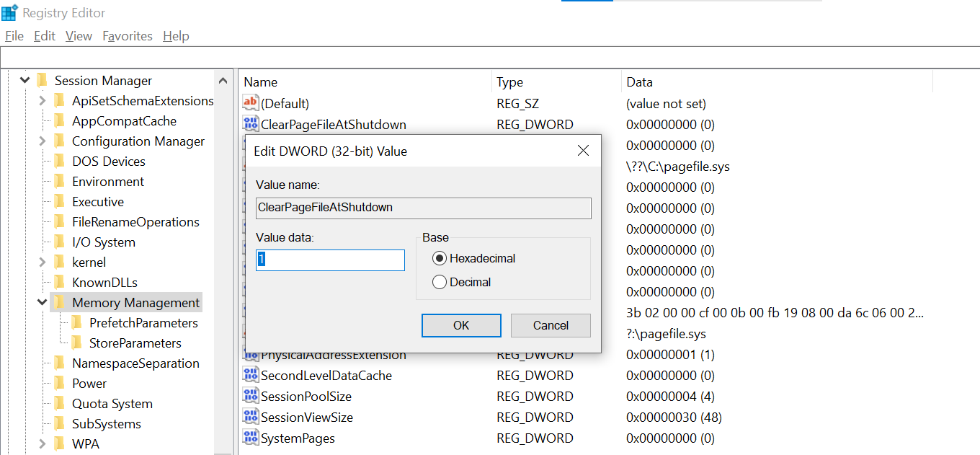The image size is (980, 455).
Task: Select the StoreParameters key in tree
Action: pos(135,343)
